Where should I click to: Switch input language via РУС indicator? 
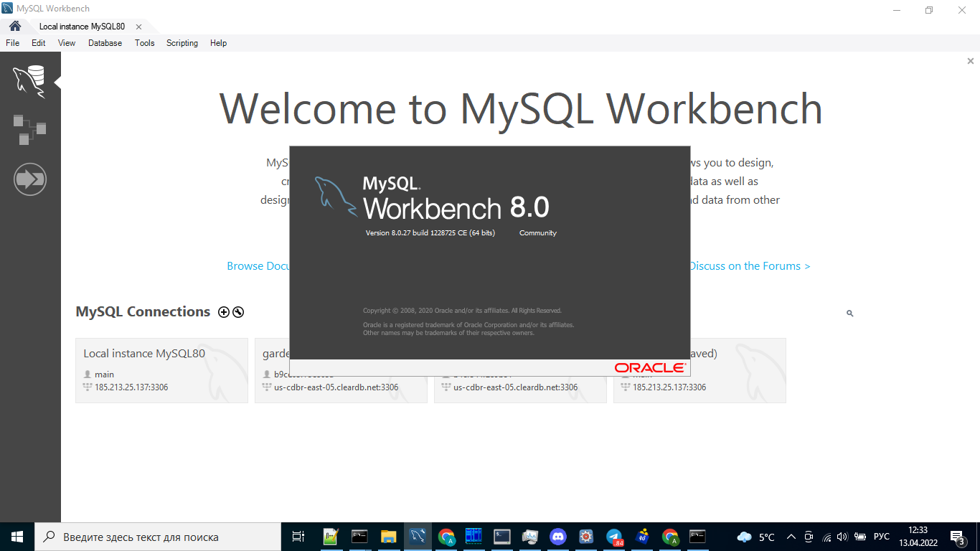(882, 537)
